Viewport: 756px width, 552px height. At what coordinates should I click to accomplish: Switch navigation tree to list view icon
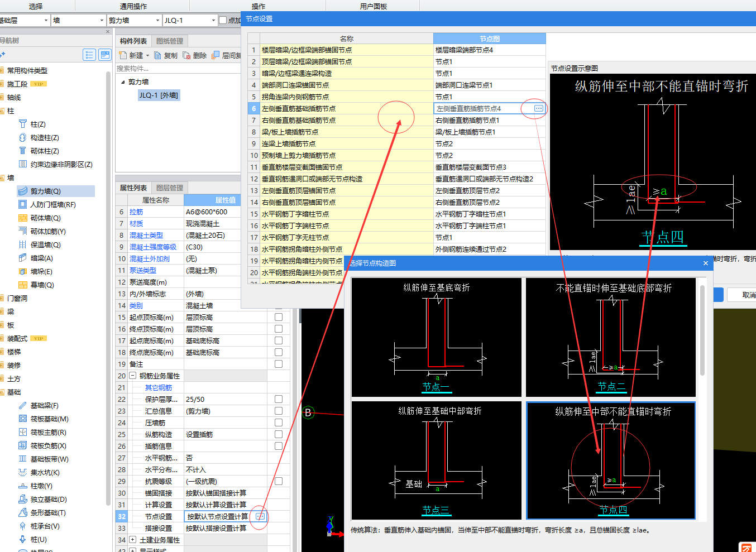coord(89,55)
